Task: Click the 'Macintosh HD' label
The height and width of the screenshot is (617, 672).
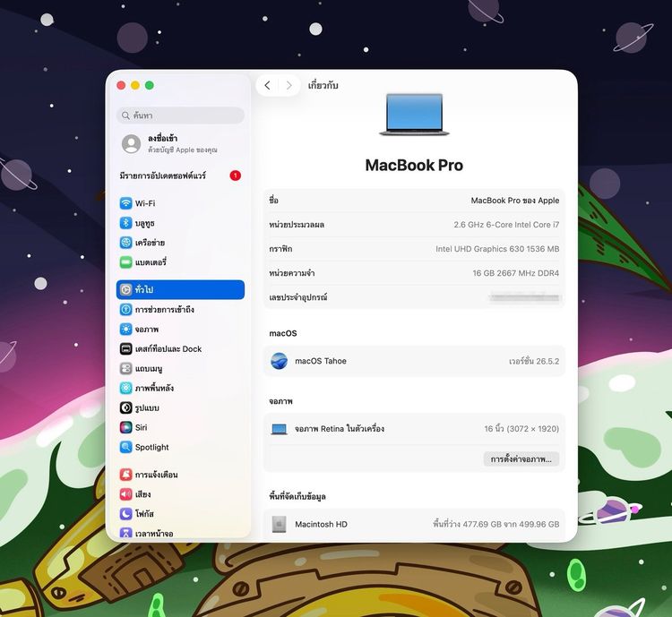Action: (x=321, y=524)
